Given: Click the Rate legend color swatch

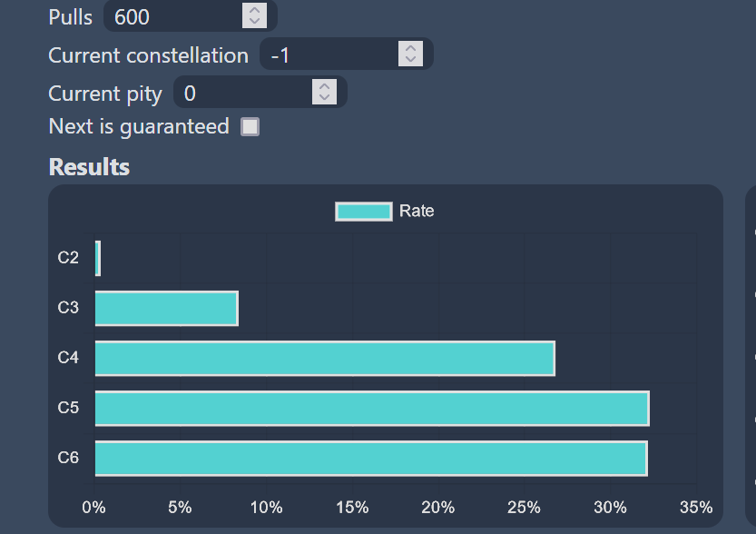Looking at the screenshot, I should point(363,212).
